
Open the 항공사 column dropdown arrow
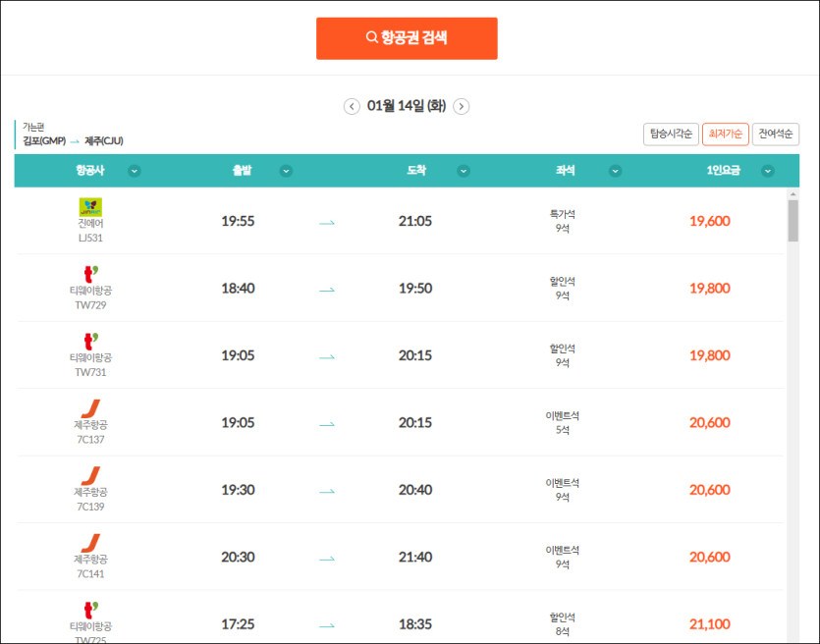[x=135, y=171]
